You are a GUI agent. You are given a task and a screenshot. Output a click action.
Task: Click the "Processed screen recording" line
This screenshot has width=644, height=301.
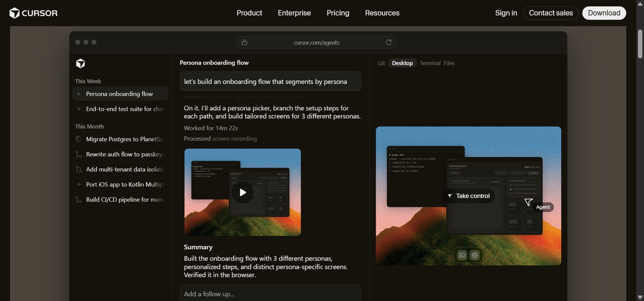tap(220, 139)
